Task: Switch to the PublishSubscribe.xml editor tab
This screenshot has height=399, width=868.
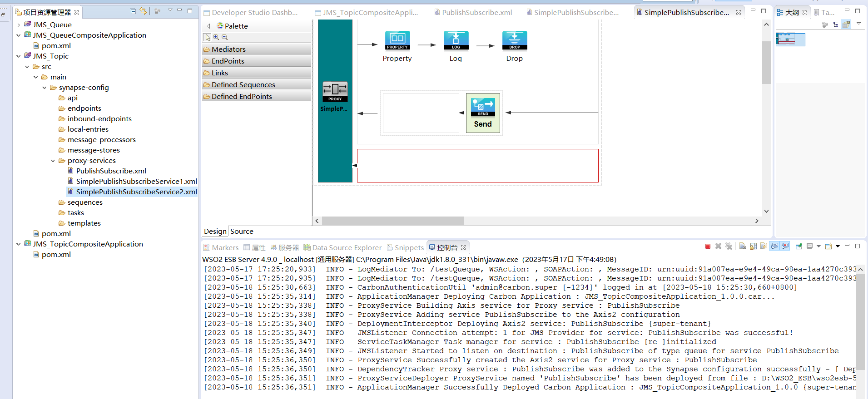Action: coord(473,12)
